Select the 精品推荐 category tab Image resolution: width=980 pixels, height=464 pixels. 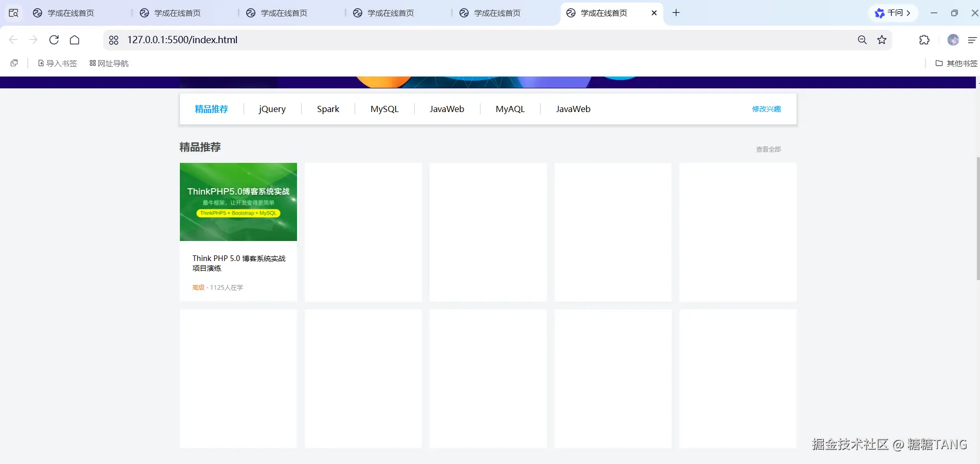[x=211, y=109]
